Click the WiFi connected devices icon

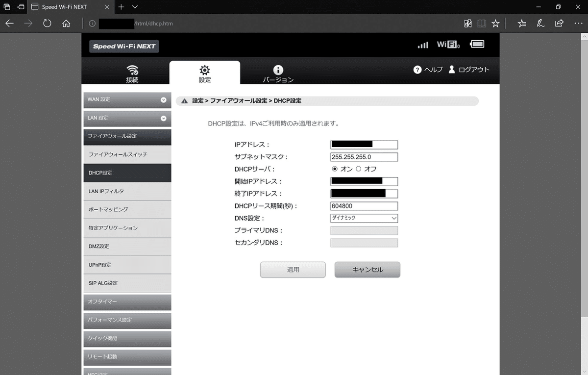point(448,45)
